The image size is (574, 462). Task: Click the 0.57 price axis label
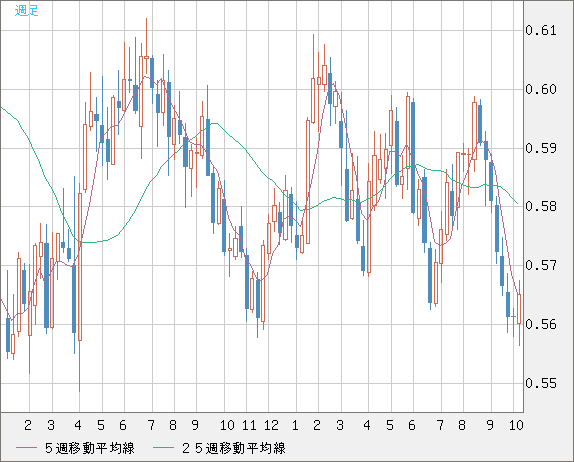tap(541, 265)
